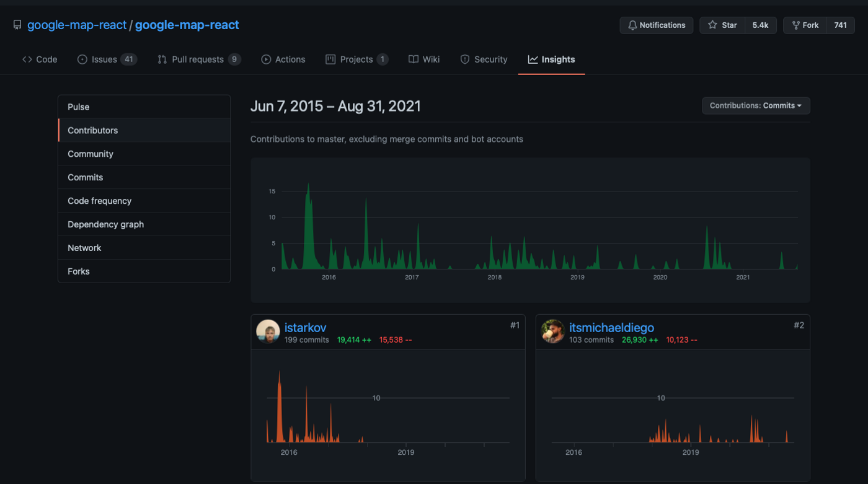Switch to the Actions tab
Viewport: 868px width, 484px height.
click(283, 59)
